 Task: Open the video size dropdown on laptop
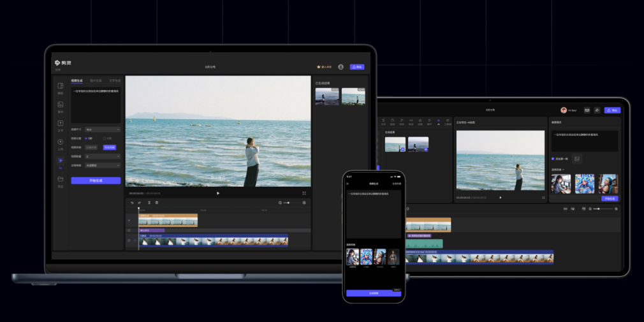102,129
